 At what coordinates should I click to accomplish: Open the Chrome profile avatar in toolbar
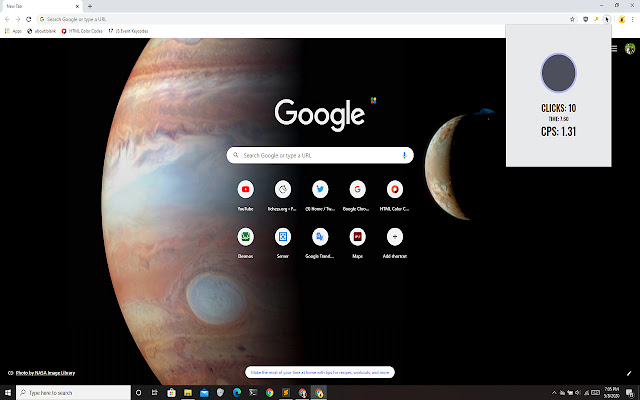pyautogui.click(x=622, y=19)
